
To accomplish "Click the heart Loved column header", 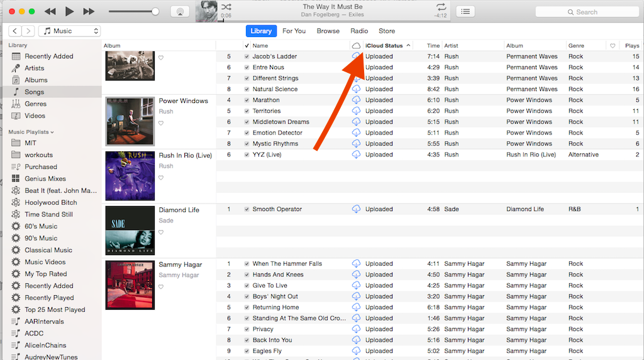I will point(613,46).
